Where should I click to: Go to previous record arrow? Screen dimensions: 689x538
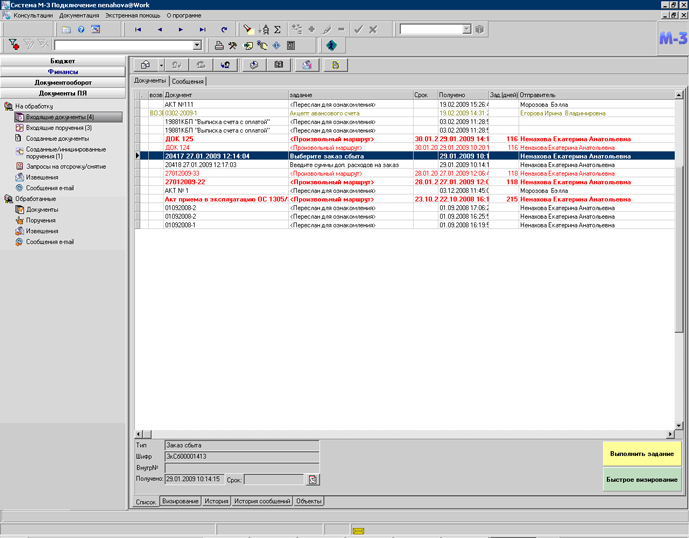point(160,29)
